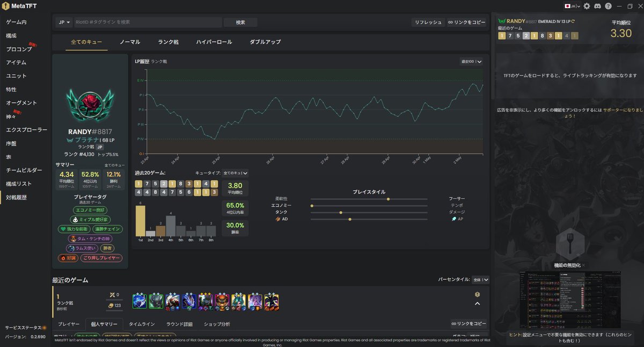644x347 pixels.
Task: Click the MetaTFT logo icon
Action: click(x=6, y=6)
